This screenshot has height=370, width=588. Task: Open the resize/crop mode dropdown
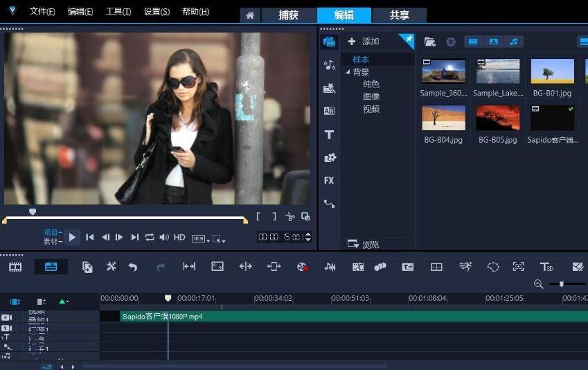click(x=219, y=238)
